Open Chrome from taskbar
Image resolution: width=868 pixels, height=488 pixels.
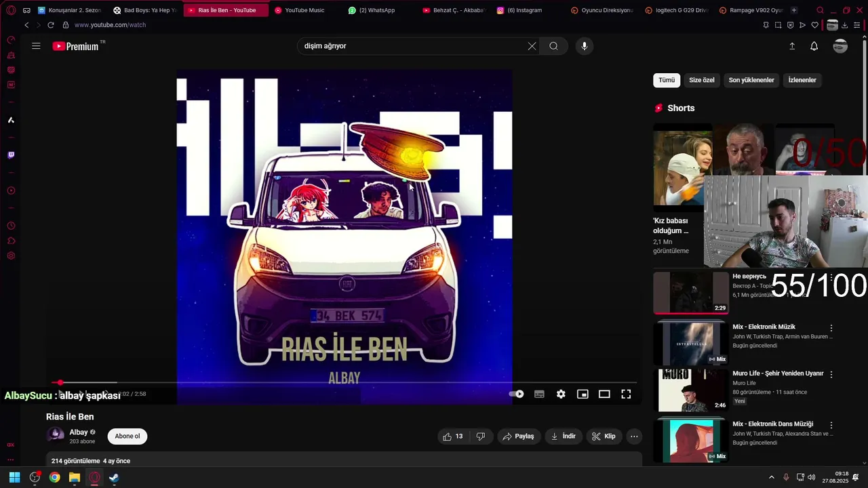[54, 477]
